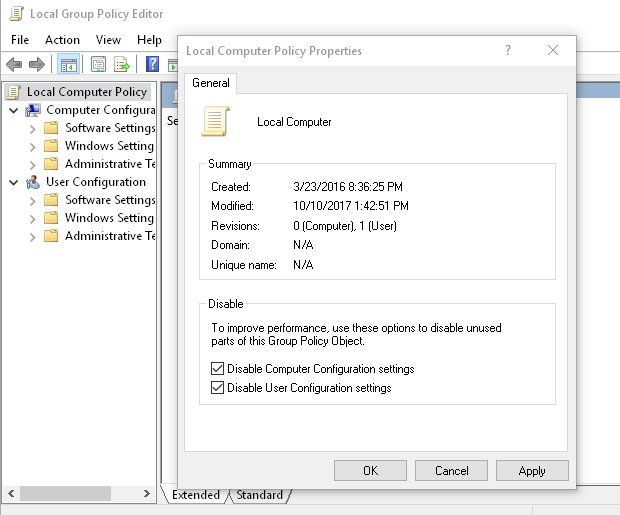The image size is (620, 515).
Task: Click Modified date 10/10/2017 1:42:51 PM
Action: pos(351,206)
